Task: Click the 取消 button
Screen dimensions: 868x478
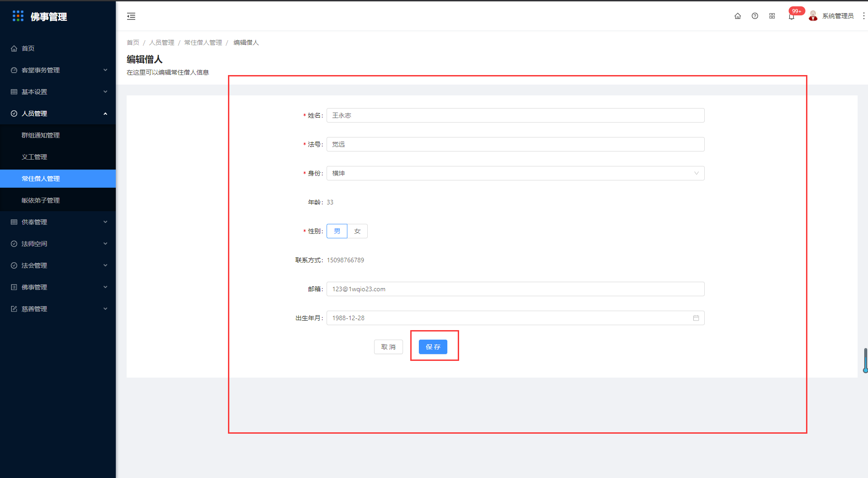Action: [389, 347]
